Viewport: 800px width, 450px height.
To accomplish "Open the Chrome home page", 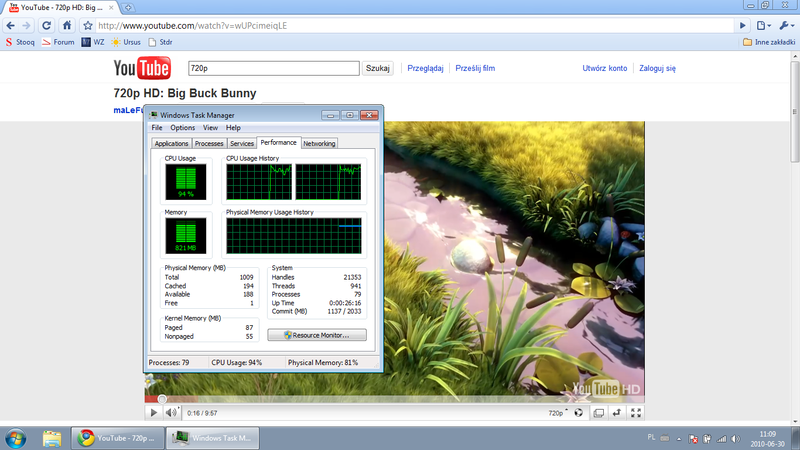I will click(x=67, y=26).
